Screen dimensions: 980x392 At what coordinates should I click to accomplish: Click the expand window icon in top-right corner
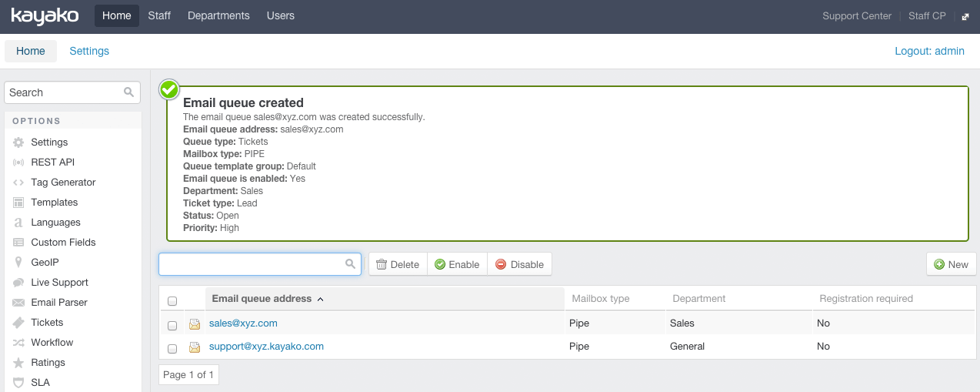coord(965,16)
